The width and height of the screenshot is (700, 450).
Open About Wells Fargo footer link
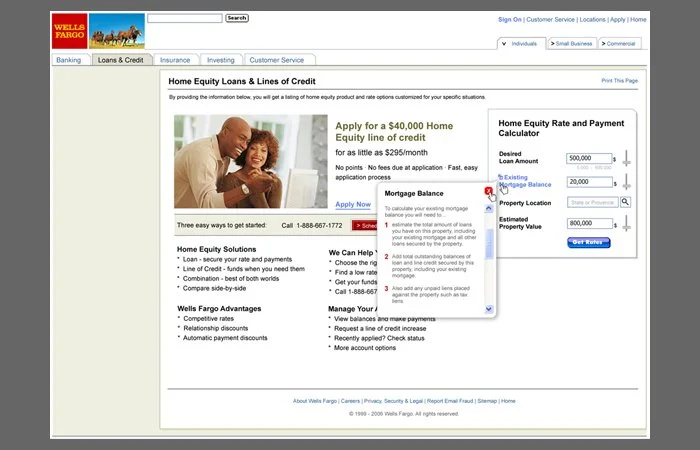[x=315, y=401]
